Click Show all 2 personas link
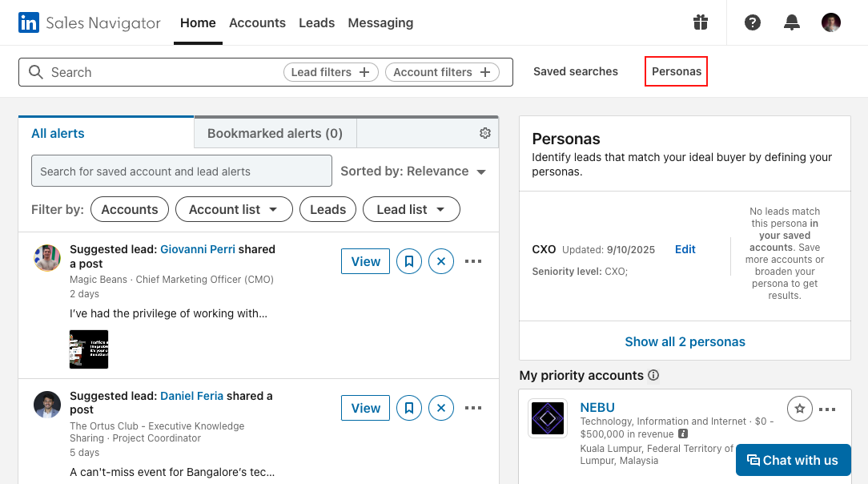Screen dimensions: 868x484 [x=685, y=341]
